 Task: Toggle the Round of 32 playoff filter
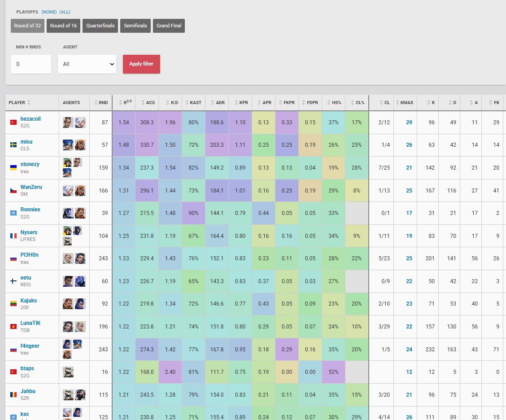27,26
